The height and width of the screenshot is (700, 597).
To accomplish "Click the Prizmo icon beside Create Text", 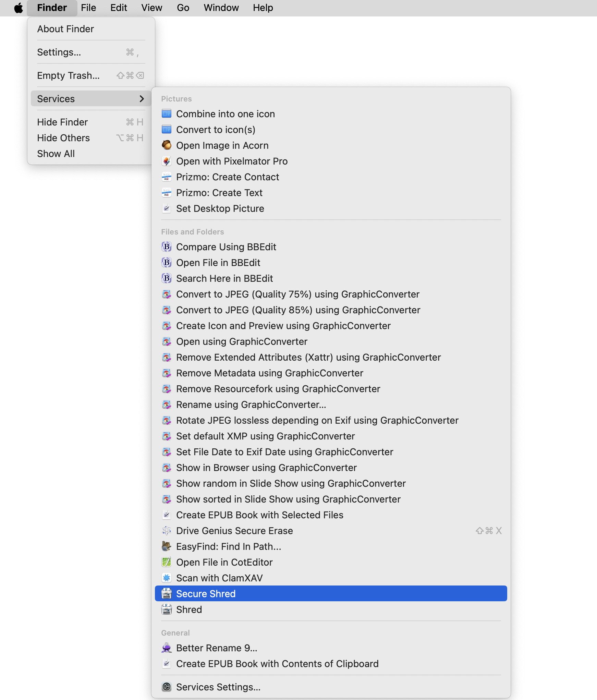I will pos(167,193).
